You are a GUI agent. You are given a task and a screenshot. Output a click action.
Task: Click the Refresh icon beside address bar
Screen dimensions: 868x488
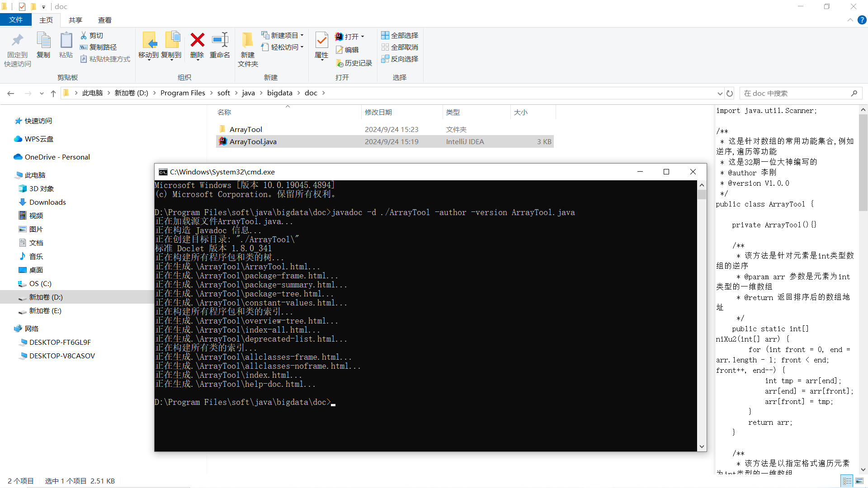730,94
